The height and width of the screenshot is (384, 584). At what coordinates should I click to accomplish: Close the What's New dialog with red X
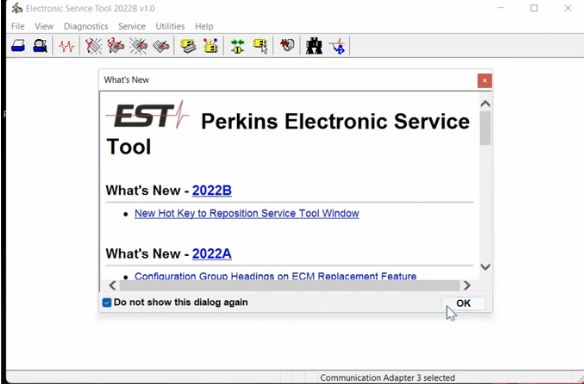click(485, 80)
